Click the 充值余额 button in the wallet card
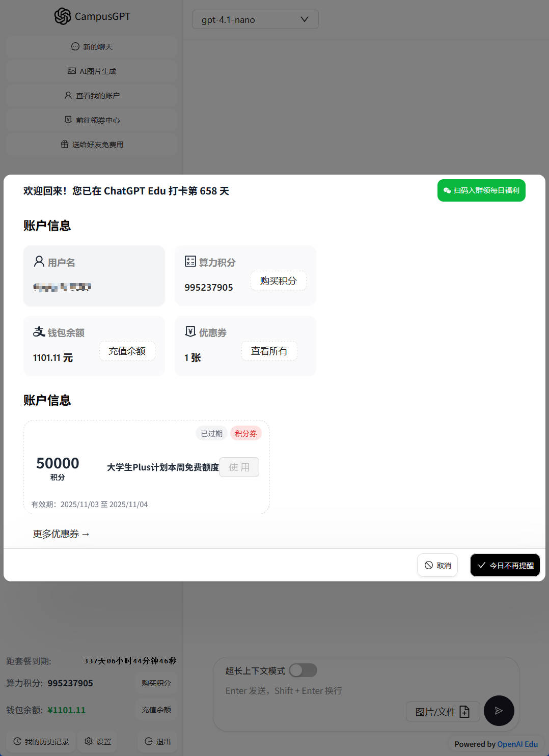Screen dimensions: 549x756 [127, 351]
